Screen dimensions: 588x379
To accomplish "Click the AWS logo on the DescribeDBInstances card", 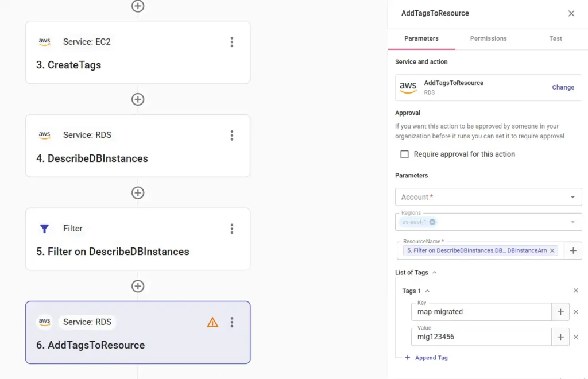I will (45, 135).
